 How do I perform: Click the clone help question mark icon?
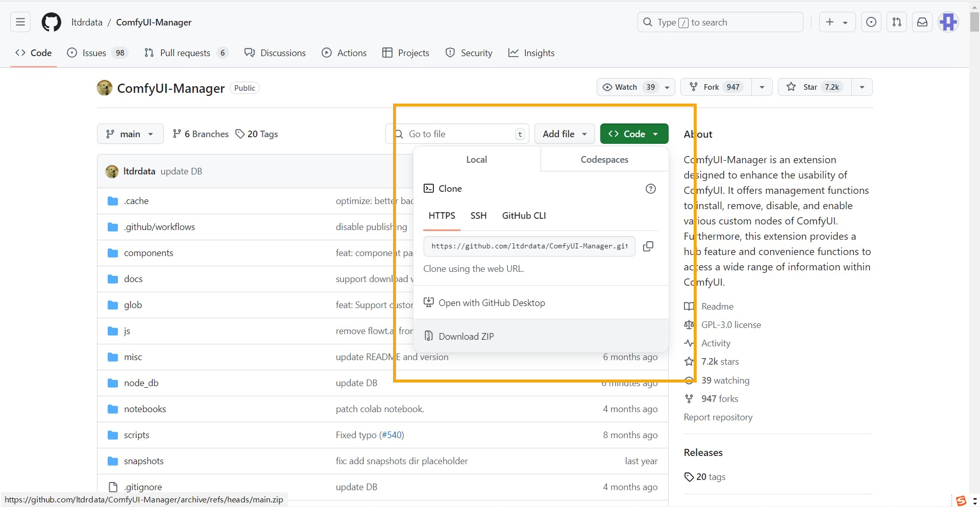pos(650,189)
